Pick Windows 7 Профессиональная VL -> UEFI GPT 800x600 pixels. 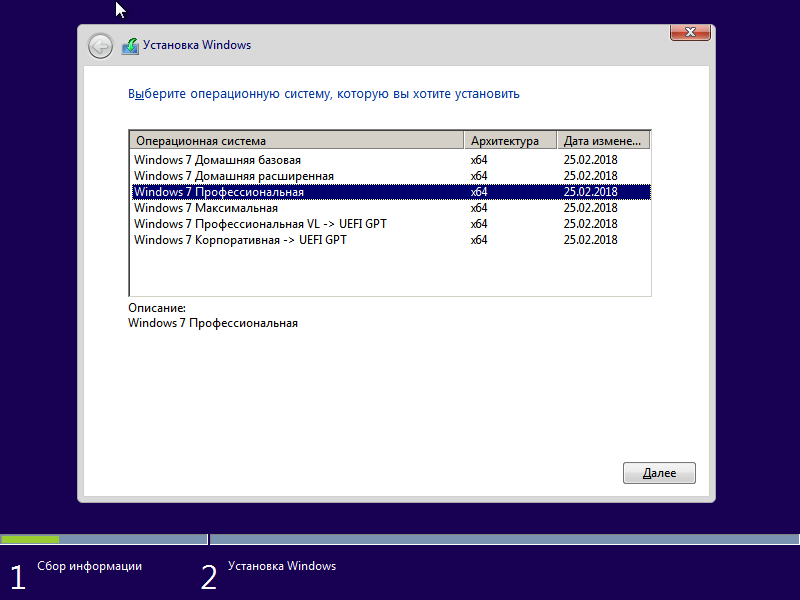[x=391, y=224]
